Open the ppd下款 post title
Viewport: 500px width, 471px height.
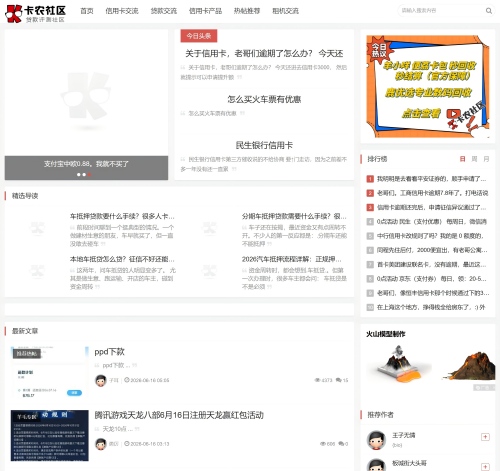(110, 352)
